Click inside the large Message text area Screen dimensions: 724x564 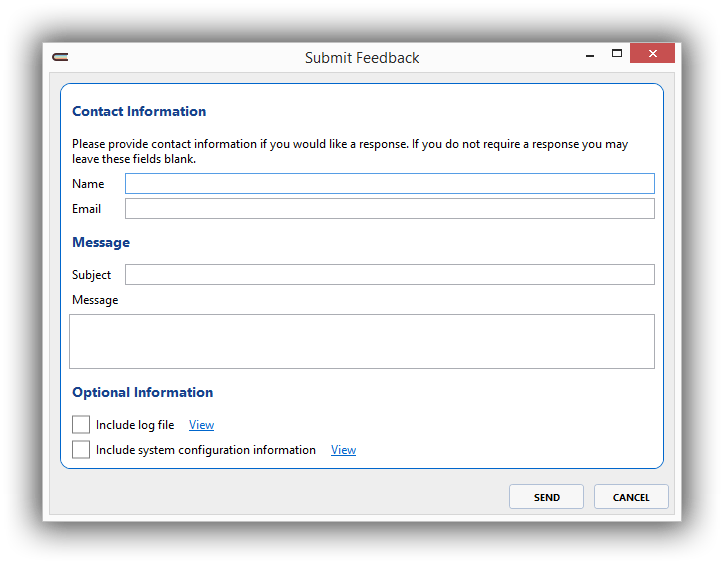point(361,341)
